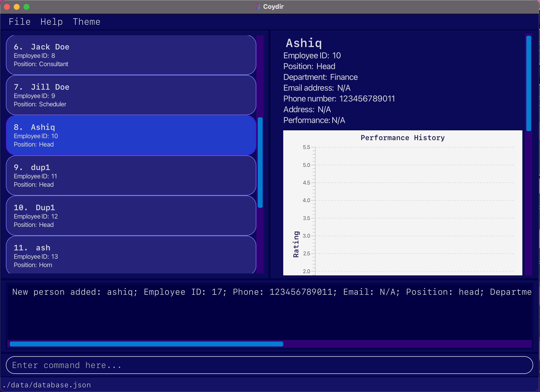
Task: Click the yellow minimize window button
Action: 17,7
